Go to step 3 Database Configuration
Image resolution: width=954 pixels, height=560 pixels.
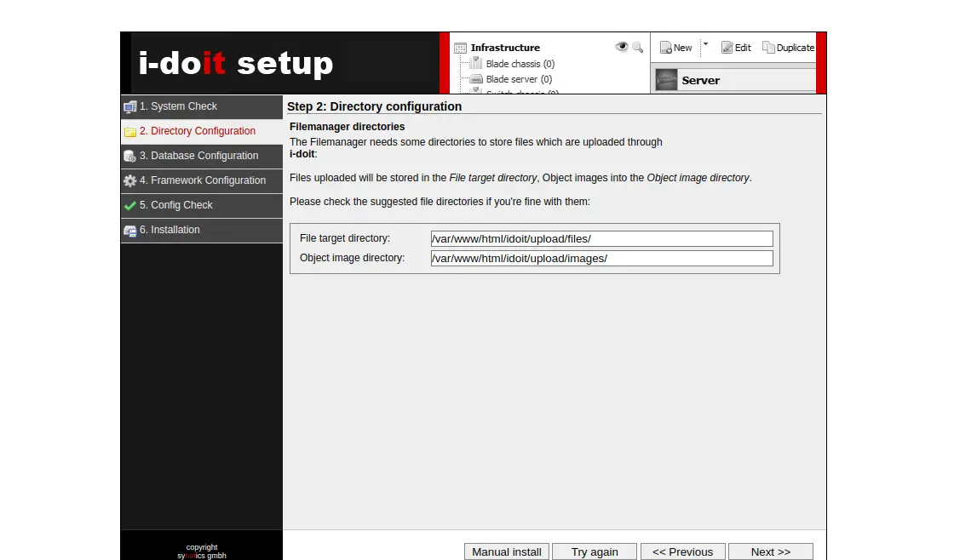202,157
